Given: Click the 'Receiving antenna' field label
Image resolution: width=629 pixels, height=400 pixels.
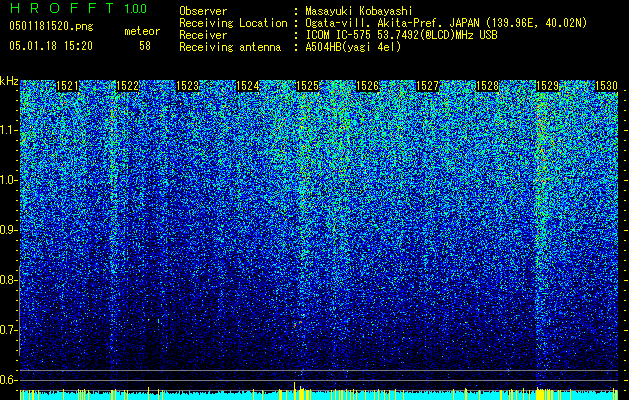Looking at the screenshot, I should click(230, 47).
